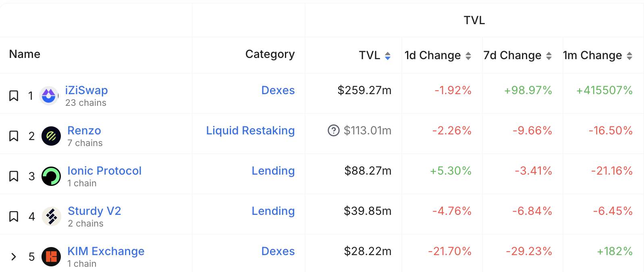644x272 pixels.
Task: Open the Ionic Protocol page link
Action: (104, 171)
